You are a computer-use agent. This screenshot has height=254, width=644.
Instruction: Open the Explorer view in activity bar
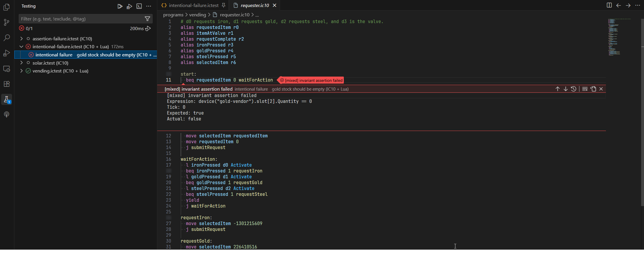coord(6,7)
